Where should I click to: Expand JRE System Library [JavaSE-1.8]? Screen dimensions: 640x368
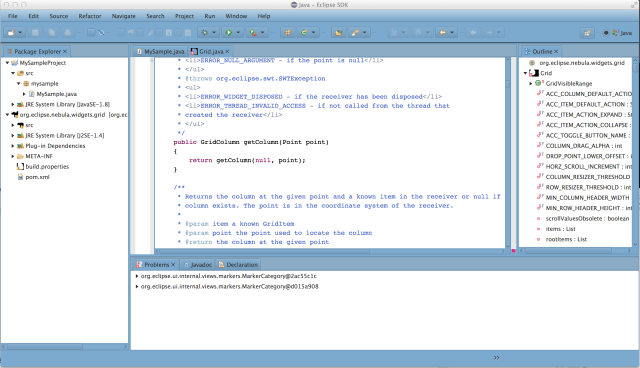(13, 104)
